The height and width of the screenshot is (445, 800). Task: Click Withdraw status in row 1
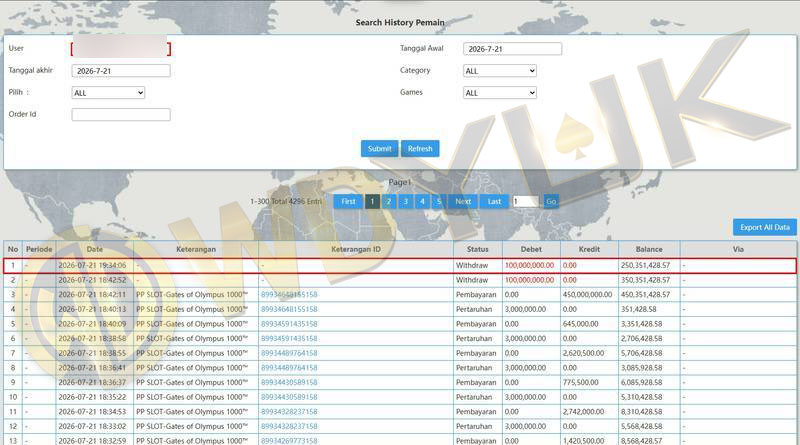[x=471, y=265]
